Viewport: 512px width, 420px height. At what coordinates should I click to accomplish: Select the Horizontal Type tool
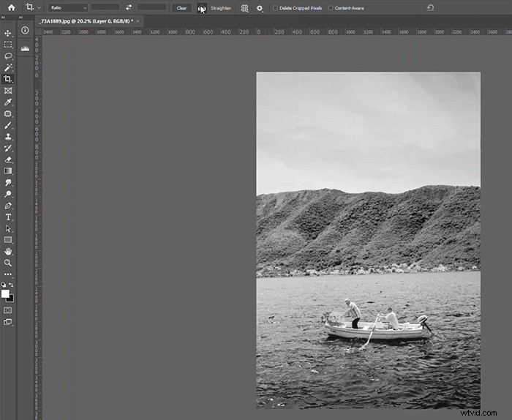[8, 217]
